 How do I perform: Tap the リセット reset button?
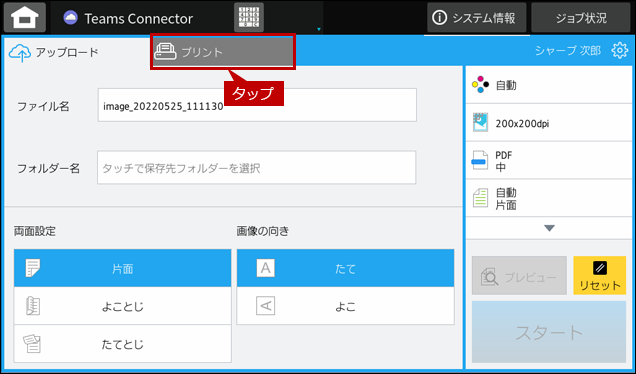pyautogui.click(x=599, y=275)
